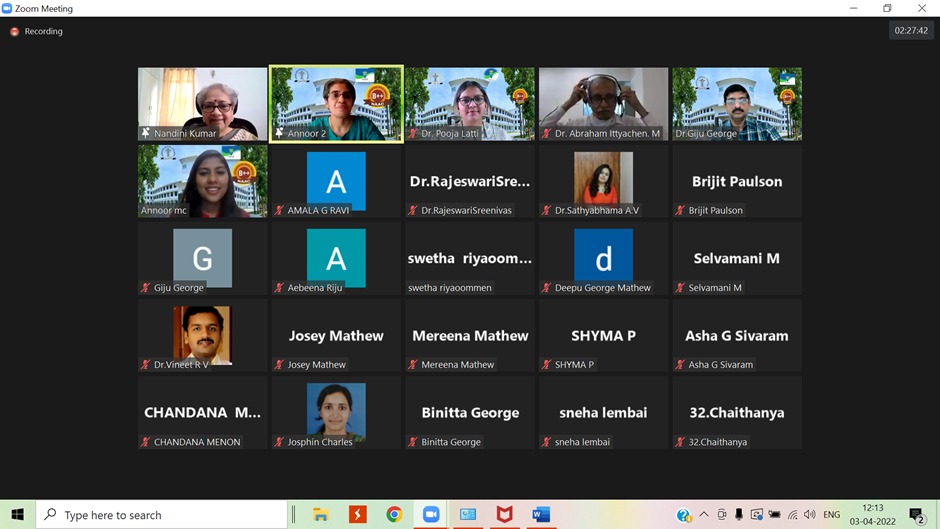Screen dimensions: 940x529
Task: Click the meeting timer 02:27:42
Action: [911, 31]
